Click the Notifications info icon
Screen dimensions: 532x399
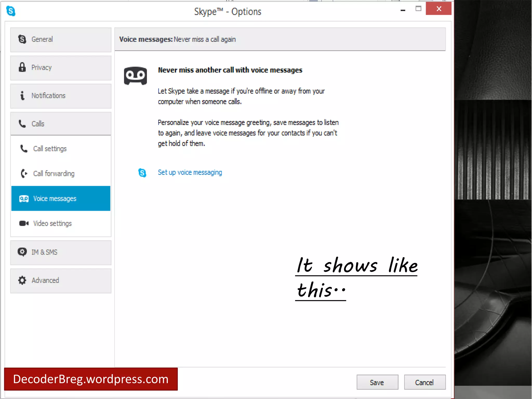(x=22, y=95)
